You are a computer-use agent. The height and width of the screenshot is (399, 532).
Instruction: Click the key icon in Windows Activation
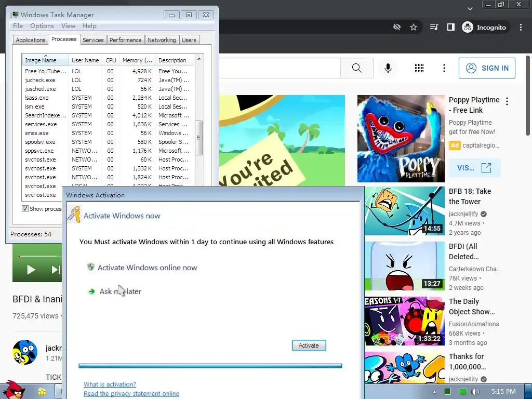tap(74, 215)
